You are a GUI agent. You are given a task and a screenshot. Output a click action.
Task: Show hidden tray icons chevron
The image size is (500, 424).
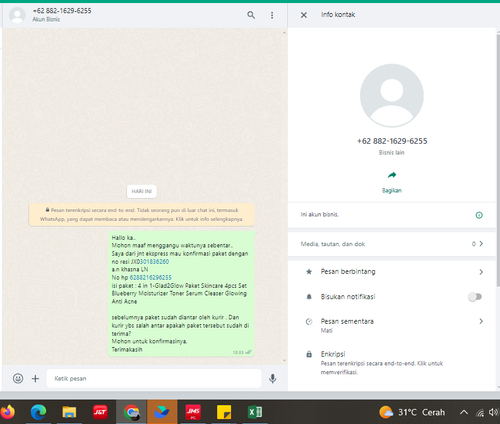pos(464,412)
